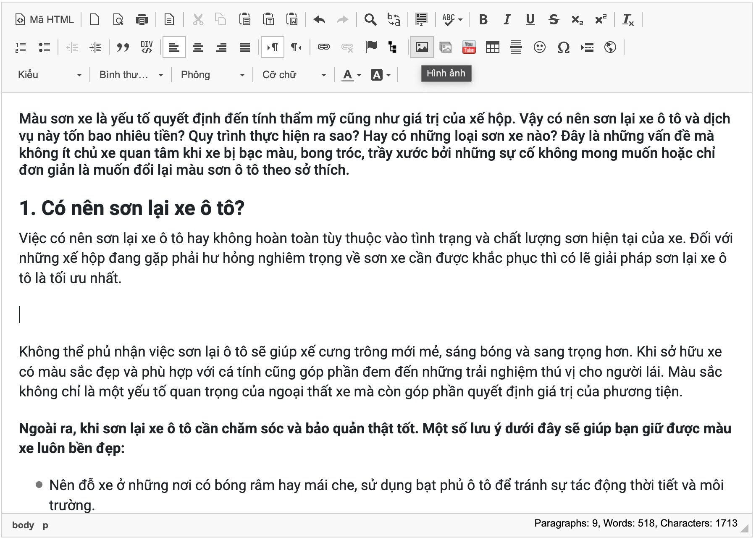Select the body element path
This screenshot has width=756, height=540.
(x=23, y=525)
